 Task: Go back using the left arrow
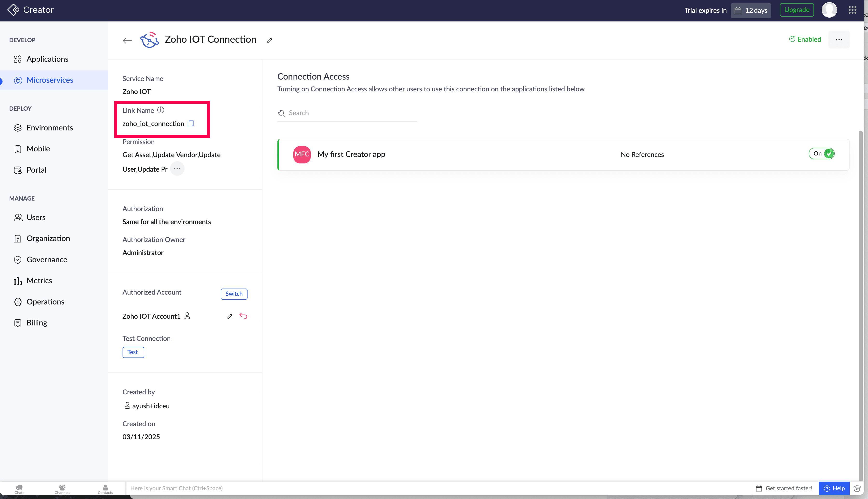point(127,40)
